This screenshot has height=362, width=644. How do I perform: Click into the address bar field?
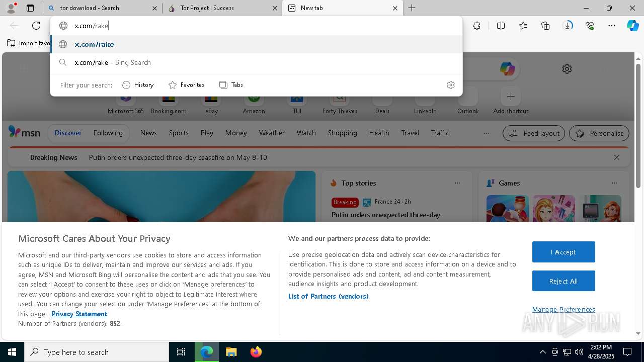(256, 26)
